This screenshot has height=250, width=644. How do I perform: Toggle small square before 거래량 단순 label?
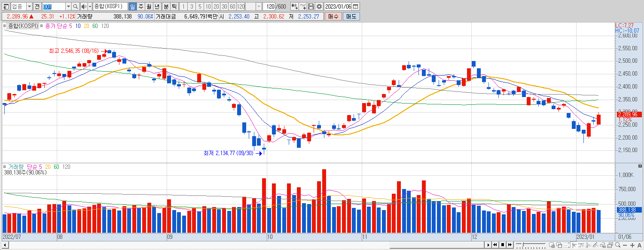tap(4, 167)
